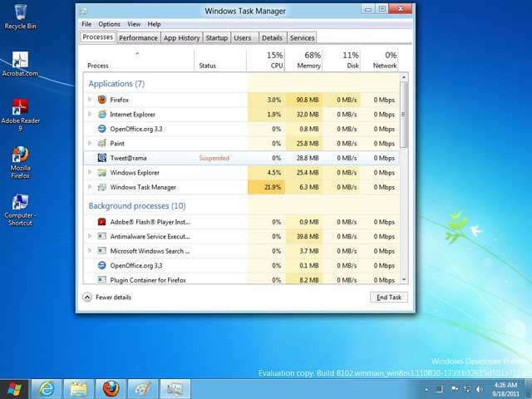Click the End Task button
This screenshot has height=399, width=532.
pyautogui.click(x=389, y=298)
